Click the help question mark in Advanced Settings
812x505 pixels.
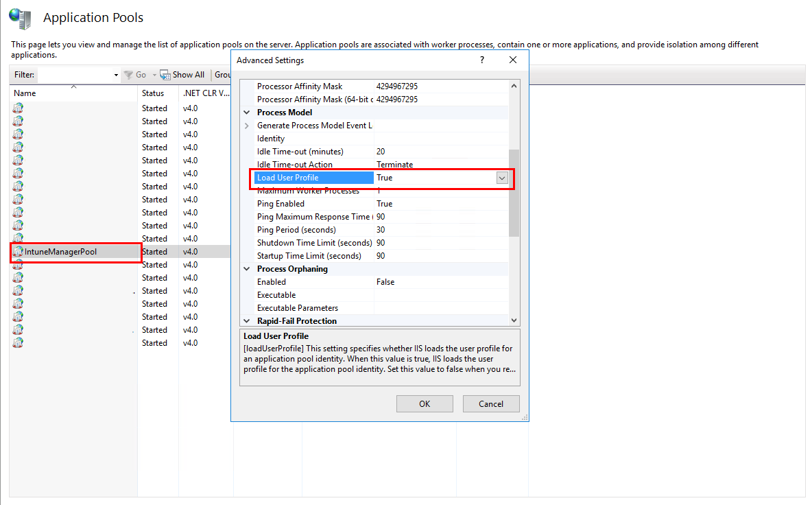coord(482,60)
